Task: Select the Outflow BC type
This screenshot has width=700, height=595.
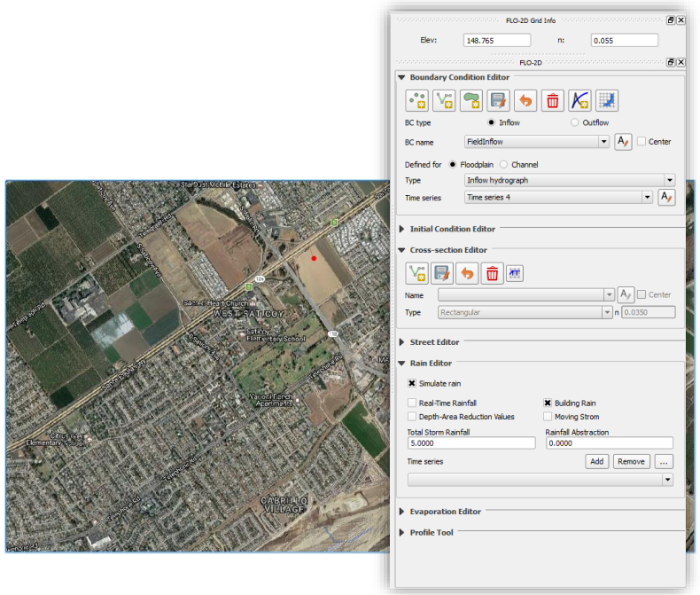Action: pos(575,122)
